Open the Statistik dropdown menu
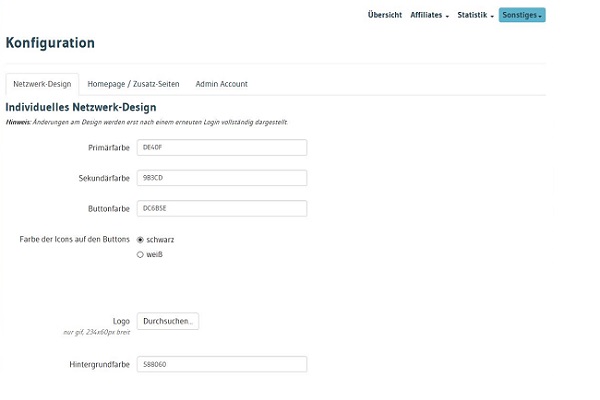This screenshot has height=400, width=600. [x=475, y=15]
